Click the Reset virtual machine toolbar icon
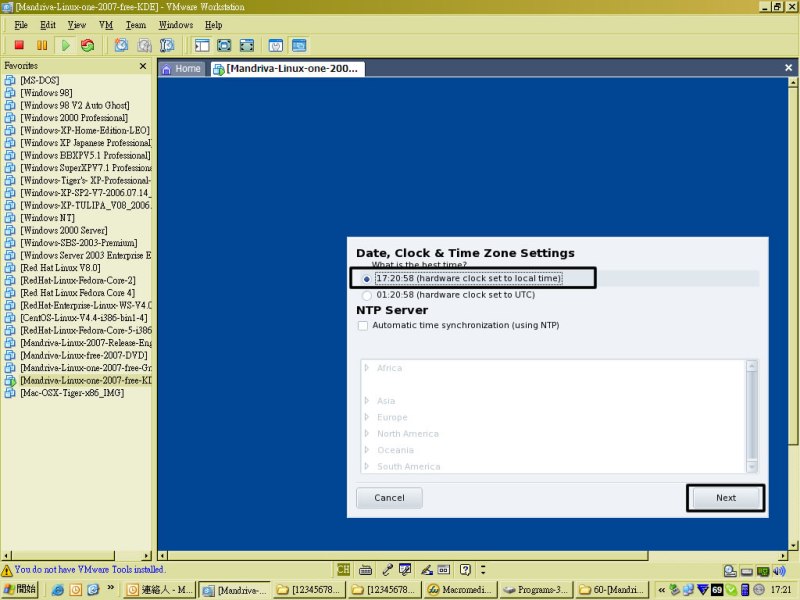This screenshot has width=800, height=600. [88, 45]
